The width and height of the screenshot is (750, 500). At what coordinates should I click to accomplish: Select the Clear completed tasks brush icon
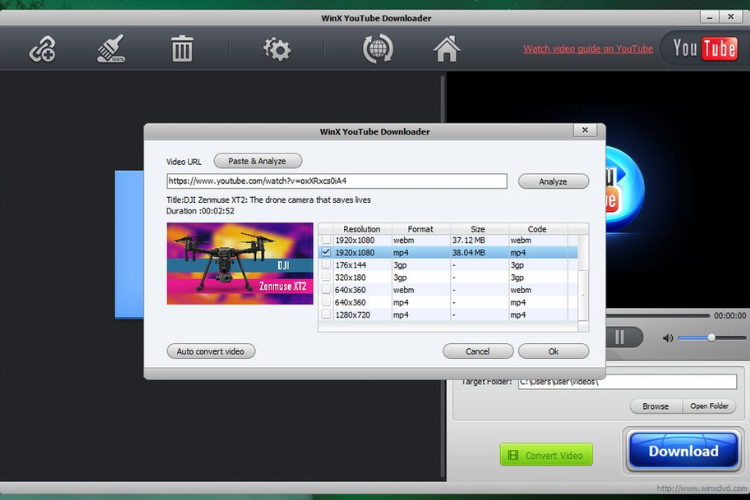(111, 48)
